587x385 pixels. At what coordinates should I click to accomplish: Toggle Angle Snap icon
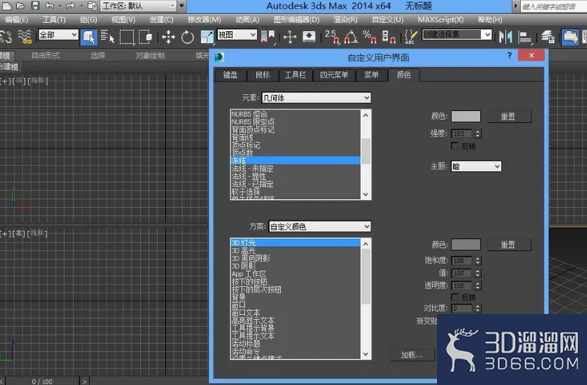click(x=351, y=37)
